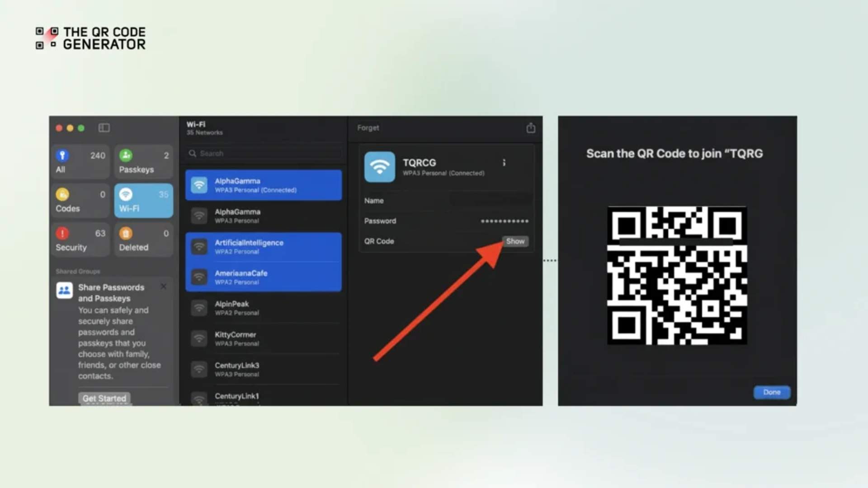Click the network Search field
Screen dimensions: 868x488
264,154
